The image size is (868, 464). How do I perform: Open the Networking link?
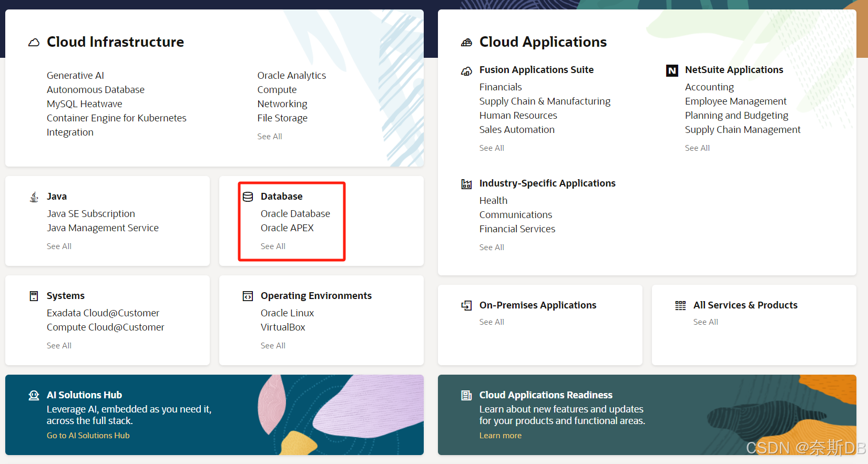(x=282, y=104)
